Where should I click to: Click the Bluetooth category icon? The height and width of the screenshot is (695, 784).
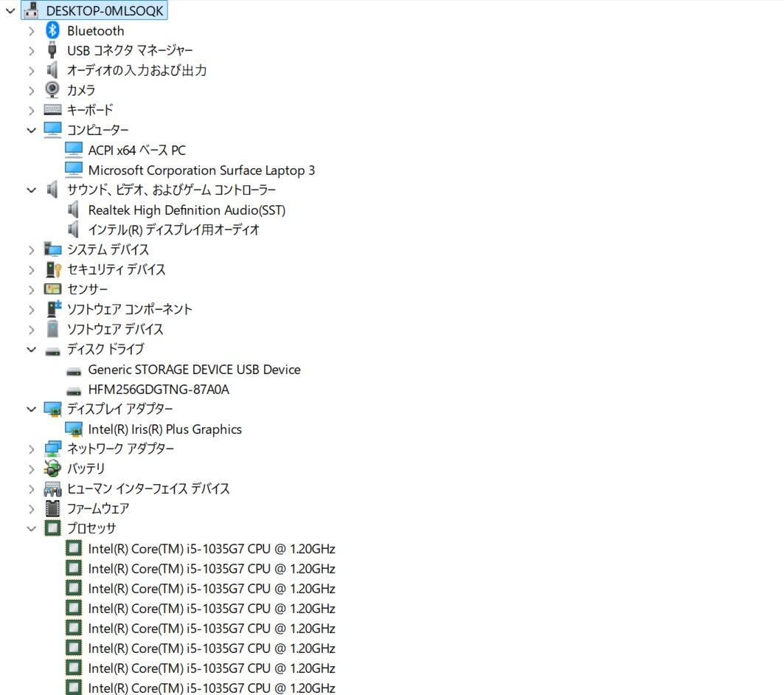point(52,30)
